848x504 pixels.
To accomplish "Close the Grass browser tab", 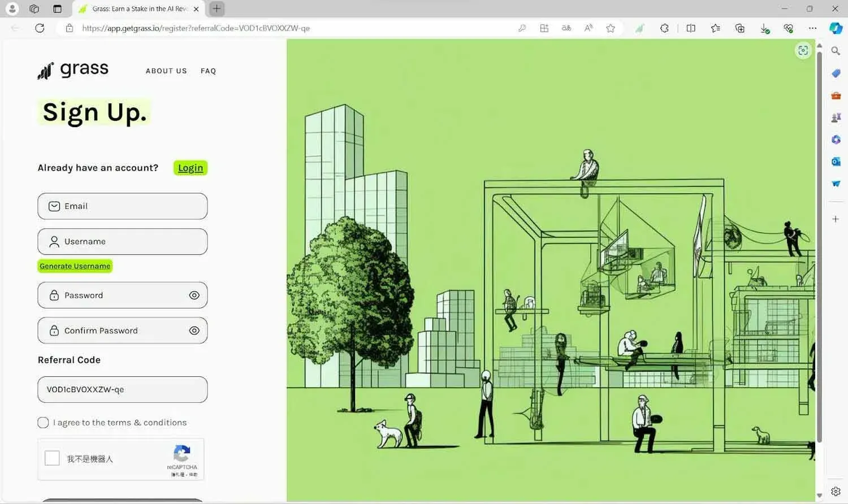I will click(x=196, y=9).
